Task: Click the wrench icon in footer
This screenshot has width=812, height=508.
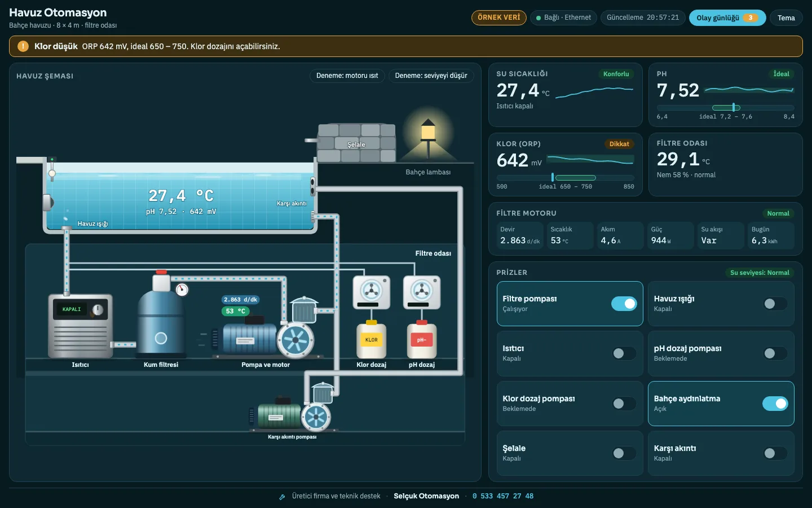Action: click(282, 497)
